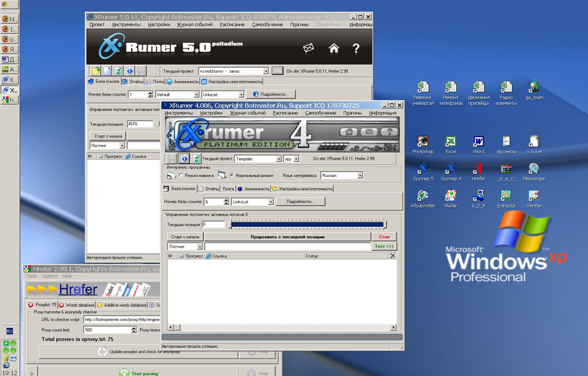Screen dimensions: 588x376
Task: Open the Хрумер 4 desktop shortcut
Action: tap(451, 172)
